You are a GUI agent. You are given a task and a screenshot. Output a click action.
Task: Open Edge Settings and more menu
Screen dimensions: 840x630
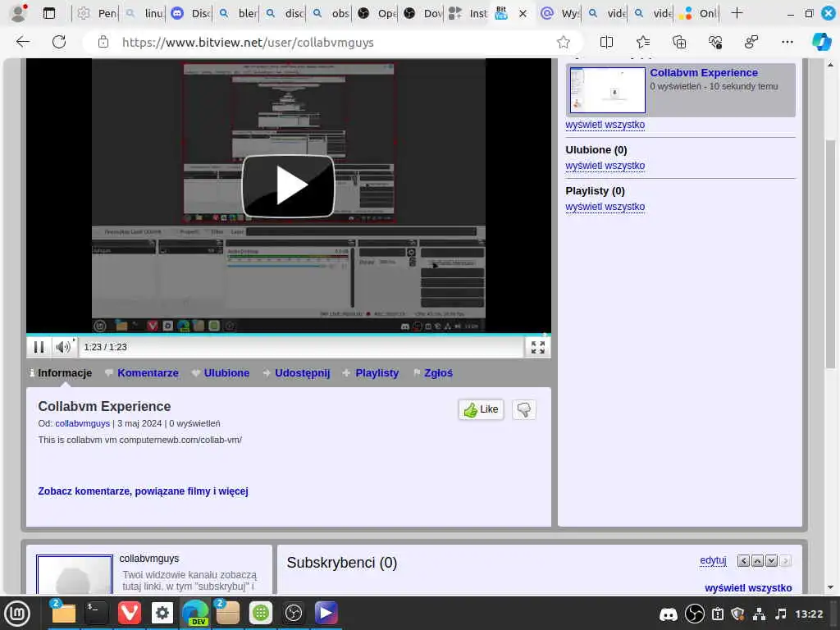[787, 42]
